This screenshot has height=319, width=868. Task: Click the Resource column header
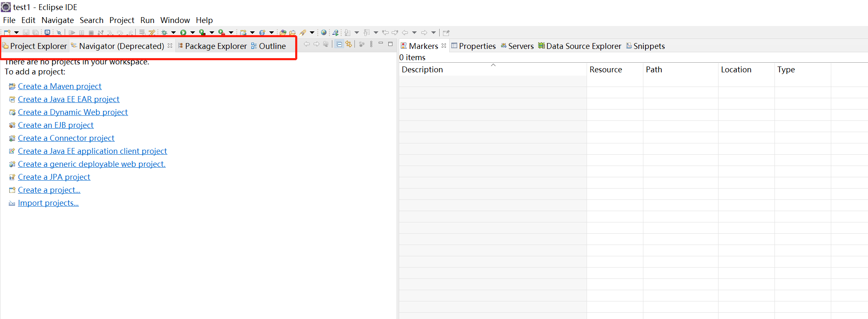coord(615,69)
